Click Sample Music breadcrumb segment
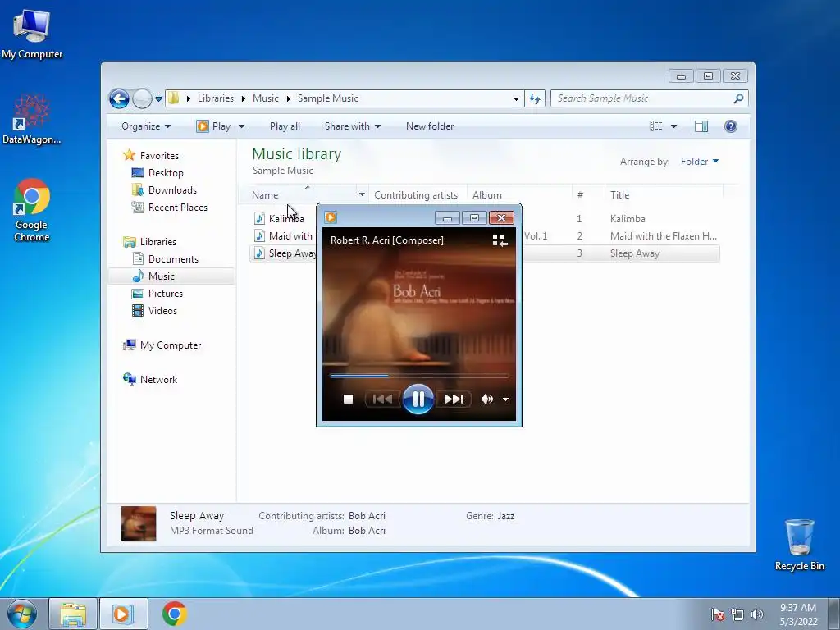 pyautogui.click(x=328, y=98)
